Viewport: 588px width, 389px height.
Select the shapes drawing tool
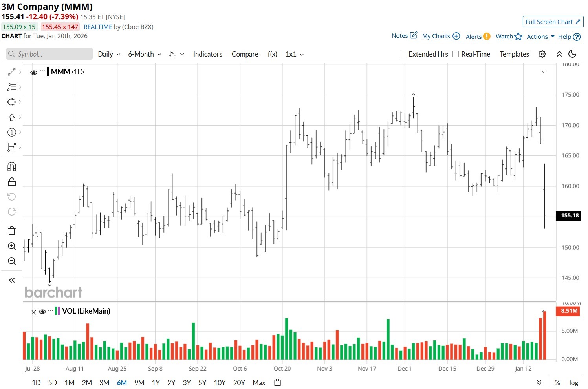tap(12, 102)
